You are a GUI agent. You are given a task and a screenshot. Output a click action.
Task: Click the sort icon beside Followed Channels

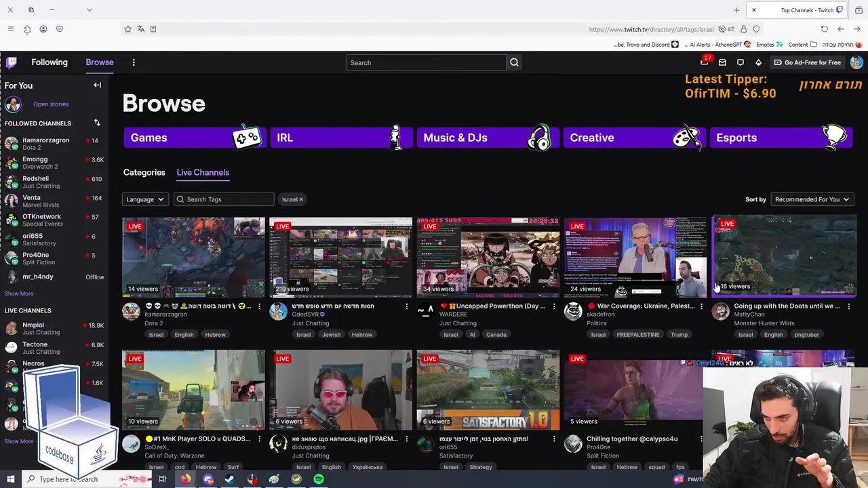point(97,123)
